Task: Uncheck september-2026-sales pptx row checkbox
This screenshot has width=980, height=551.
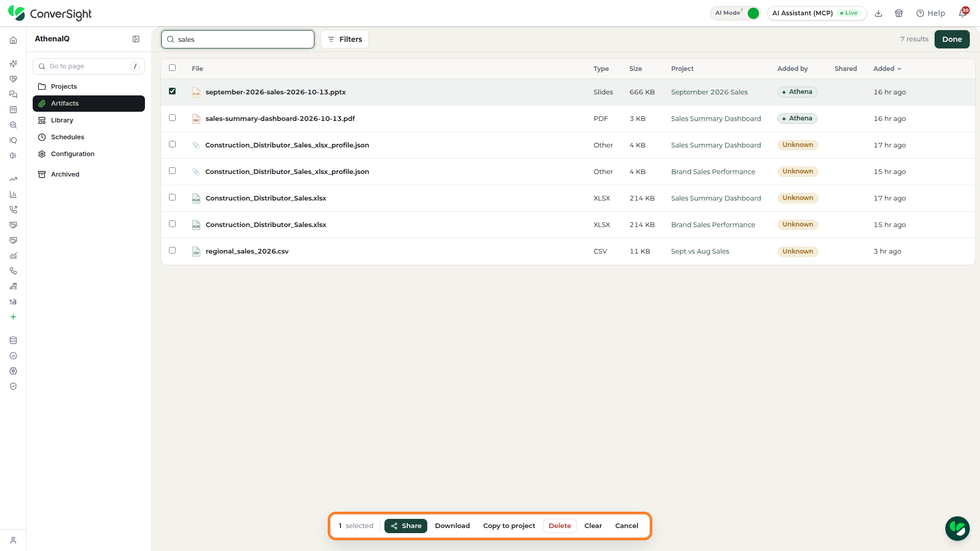Action: coord(172,91)
